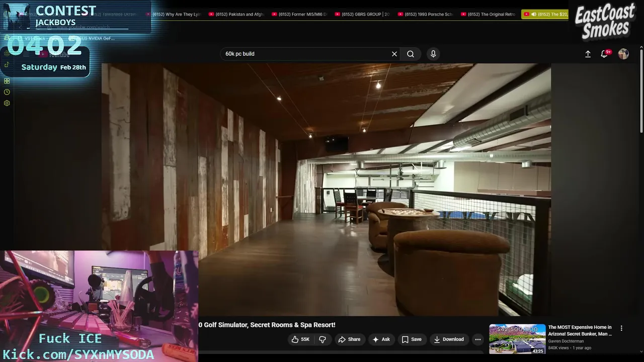Open 'The MOST Expensive Home in Arizona' title

click(x=580, y=330)
